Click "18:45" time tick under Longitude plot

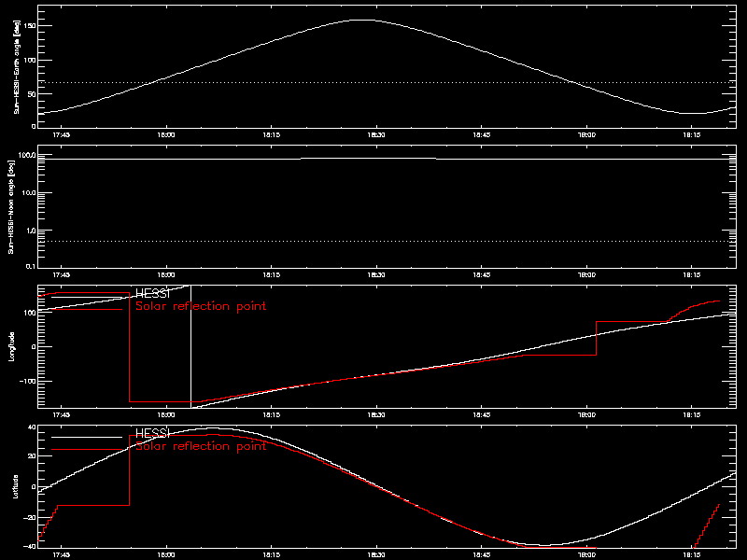click(482, 415)
